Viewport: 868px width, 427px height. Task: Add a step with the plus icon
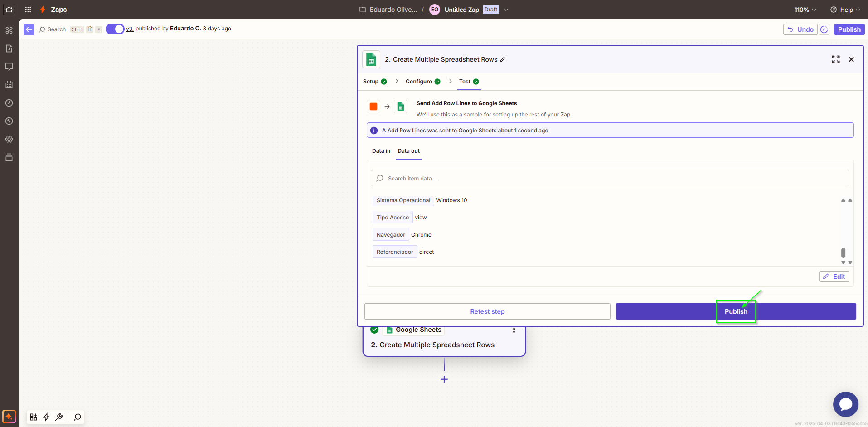pyautogui.click(x=444, y=379)
